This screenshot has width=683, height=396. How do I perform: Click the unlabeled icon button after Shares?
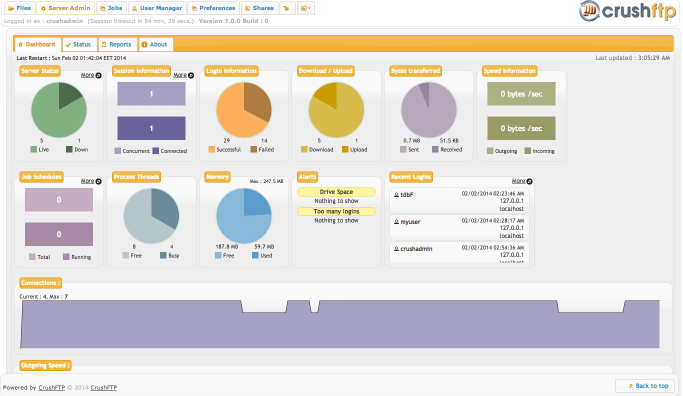(287, 8)
